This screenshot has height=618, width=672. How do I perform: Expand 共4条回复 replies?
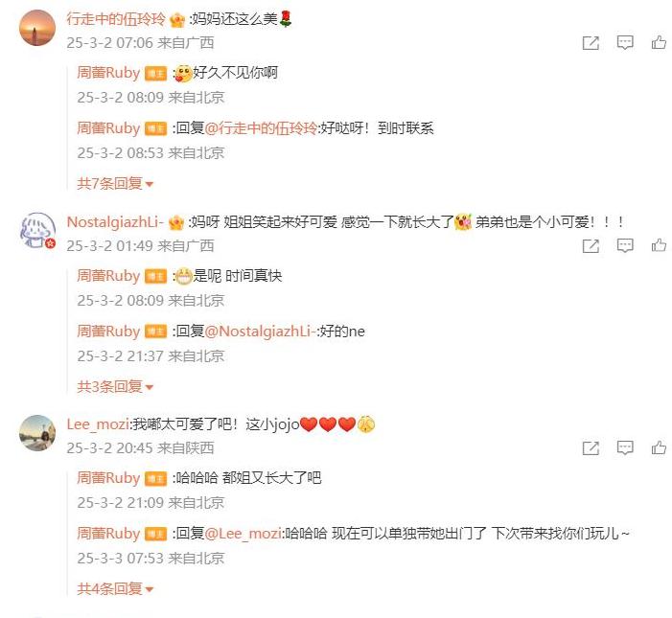tap(115, 589)
